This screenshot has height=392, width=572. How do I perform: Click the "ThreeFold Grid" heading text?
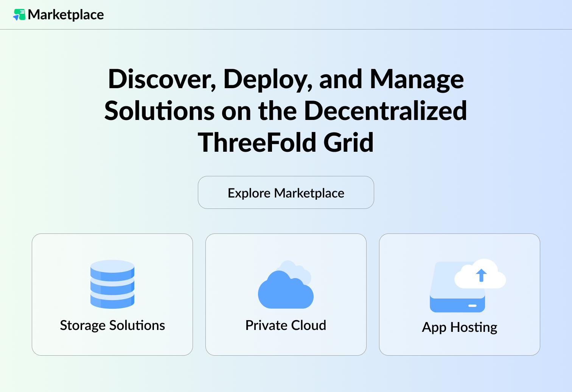point(286,143)
